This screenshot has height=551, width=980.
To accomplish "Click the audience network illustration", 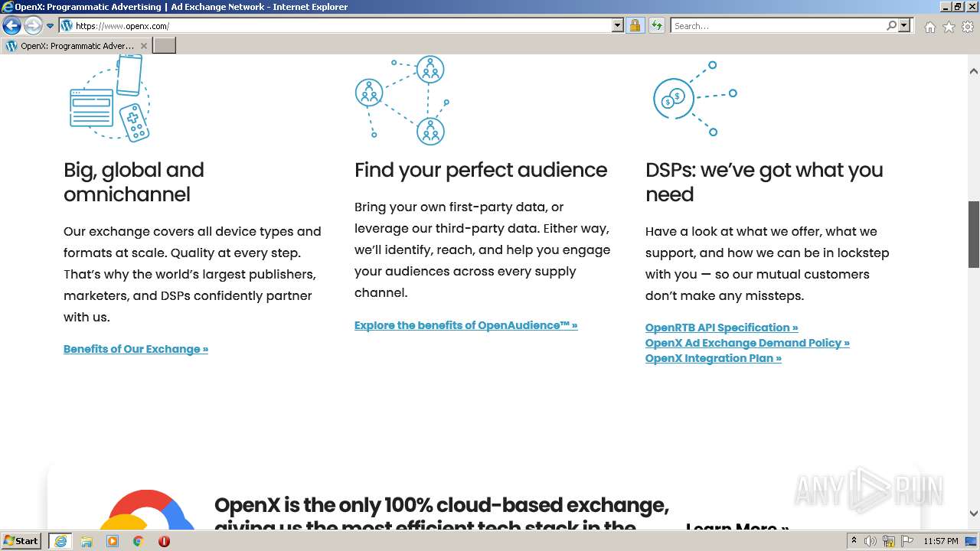I will [x=401, y=101].
